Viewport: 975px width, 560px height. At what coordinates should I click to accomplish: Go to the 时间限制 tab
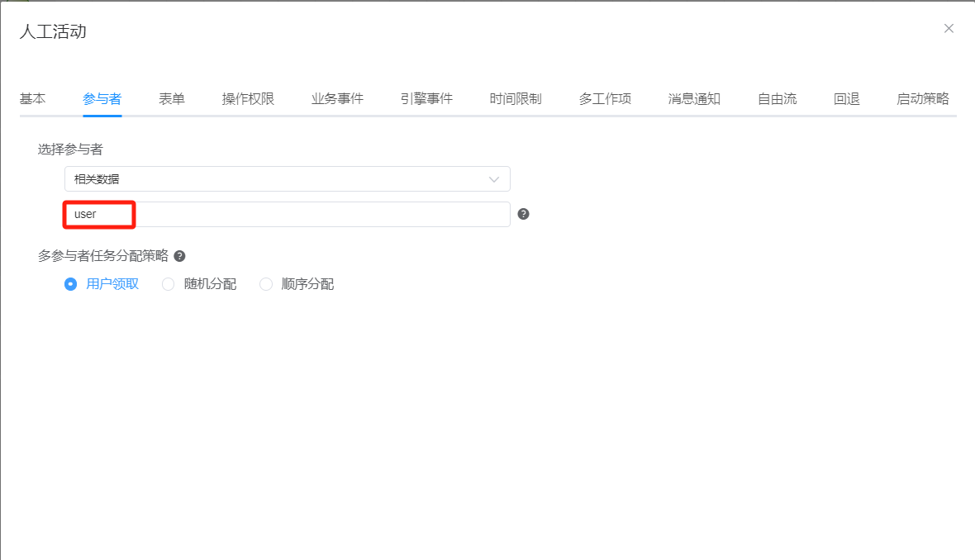click(516, 97)
